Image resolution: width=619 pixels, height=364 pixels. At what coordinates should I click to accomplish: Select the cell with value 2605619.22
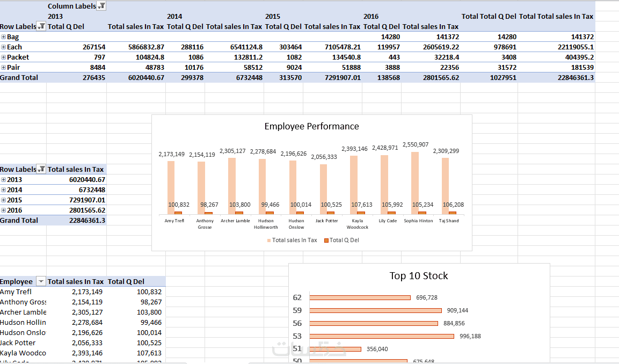(x=431, y=47)
